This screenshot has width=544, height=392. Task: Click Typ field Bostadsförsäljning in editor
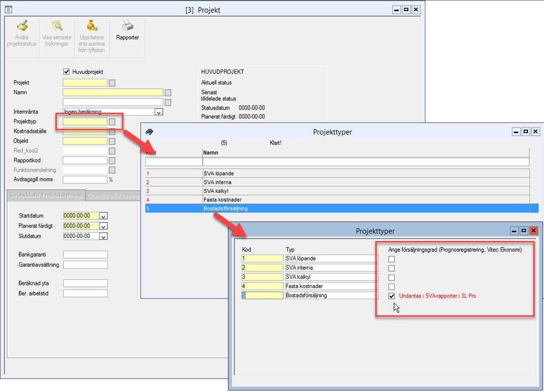point(331,295)
